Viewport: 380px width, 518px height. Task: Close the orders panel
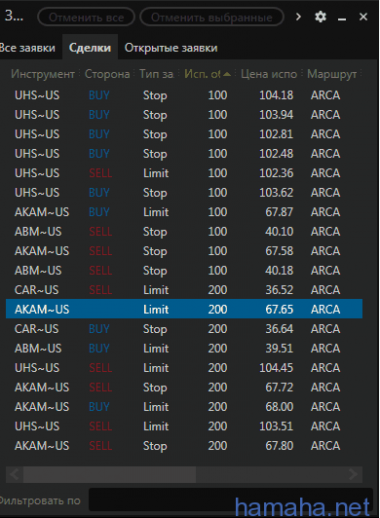[x=363, y=17]
